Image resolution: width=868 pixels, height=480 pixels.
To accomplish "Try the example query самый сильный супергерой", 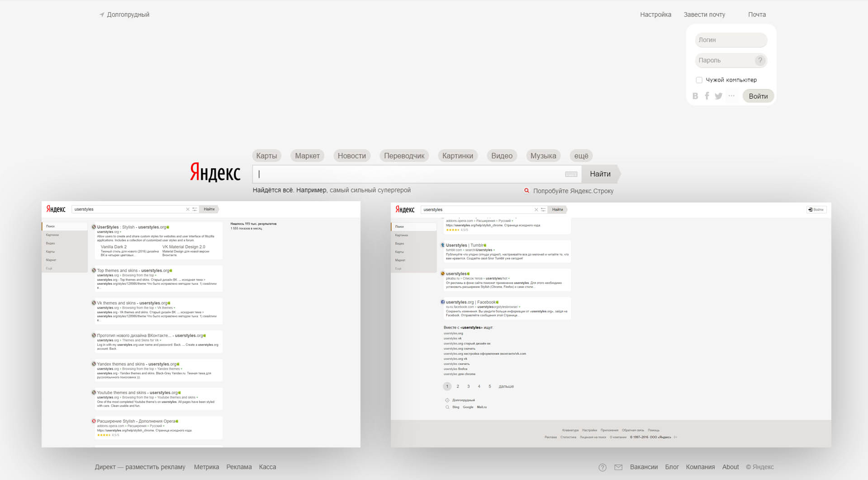I will coord(370,190).
